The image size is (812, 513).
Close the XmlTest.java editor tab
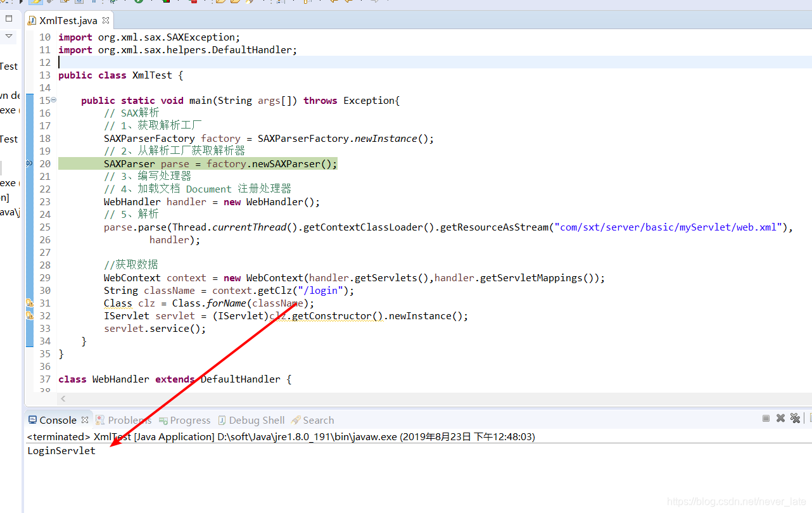[106, 21]
